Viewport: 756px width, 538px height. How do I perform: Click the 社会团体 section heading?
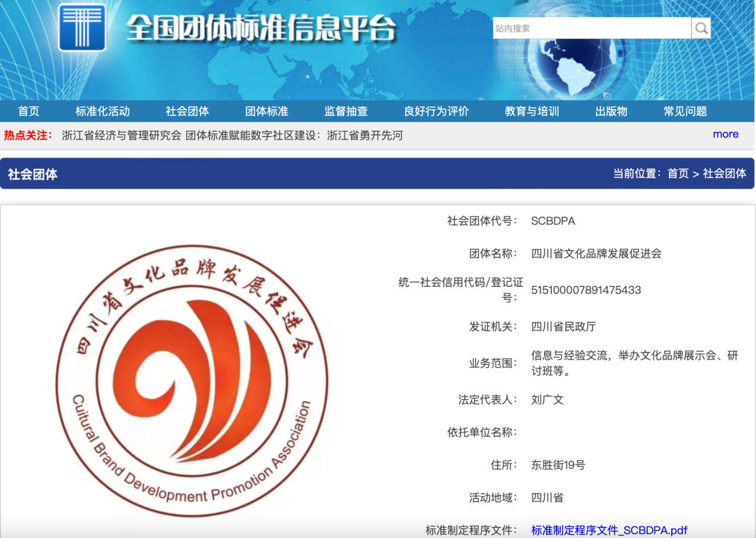(x=33, y=175)
